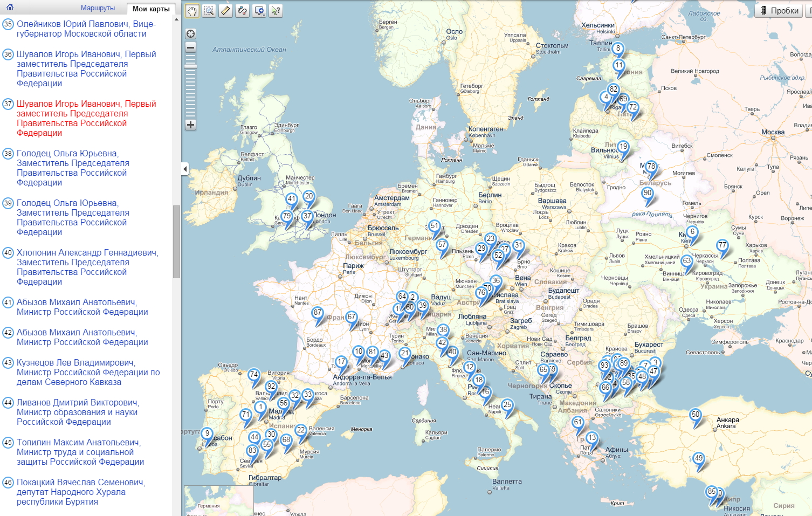812x516 pixels.
Task: Open list entry 44 Ливанов Дмитрий Викторович
Action: tap(78, 412)
